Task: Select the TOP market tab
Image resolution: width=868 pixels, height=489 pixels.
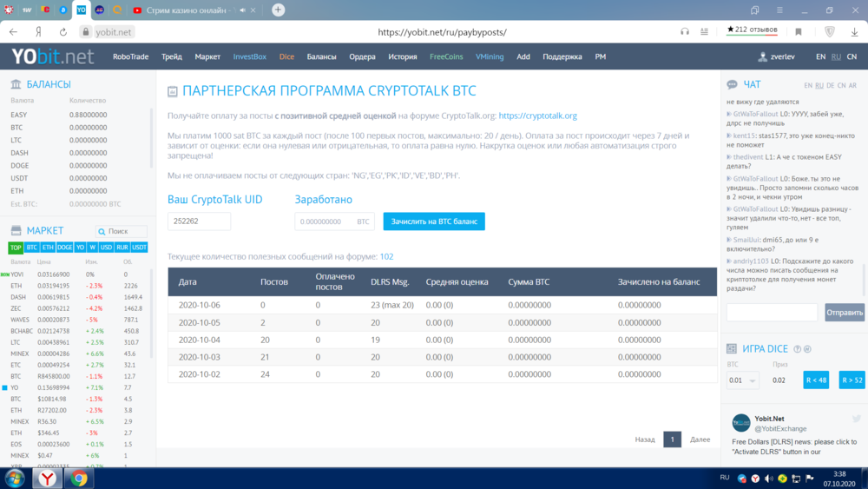Action: tap(16, 247)
